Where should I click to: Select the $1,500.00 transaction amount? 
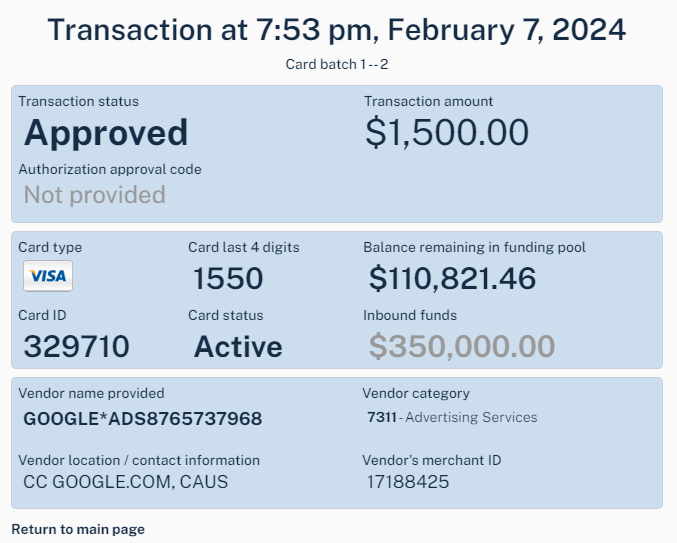pos(447,132)
